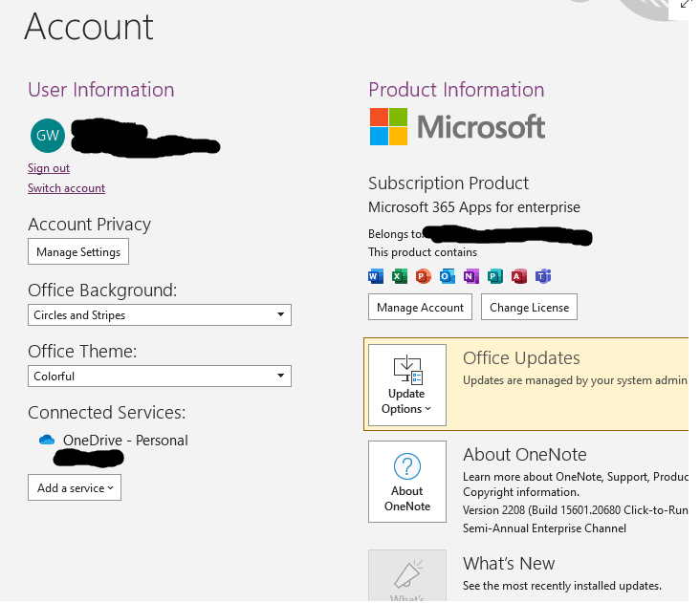Click the What's New button
700x603 pixels.
click(x=407, y=575)
